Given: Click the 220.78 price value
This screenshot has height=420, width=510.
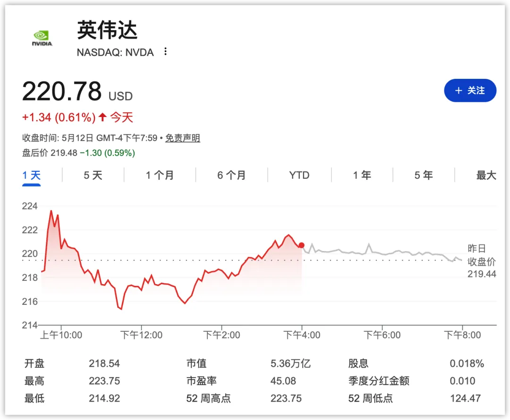Looking at the screenshot, I should (x=62, y=92).
